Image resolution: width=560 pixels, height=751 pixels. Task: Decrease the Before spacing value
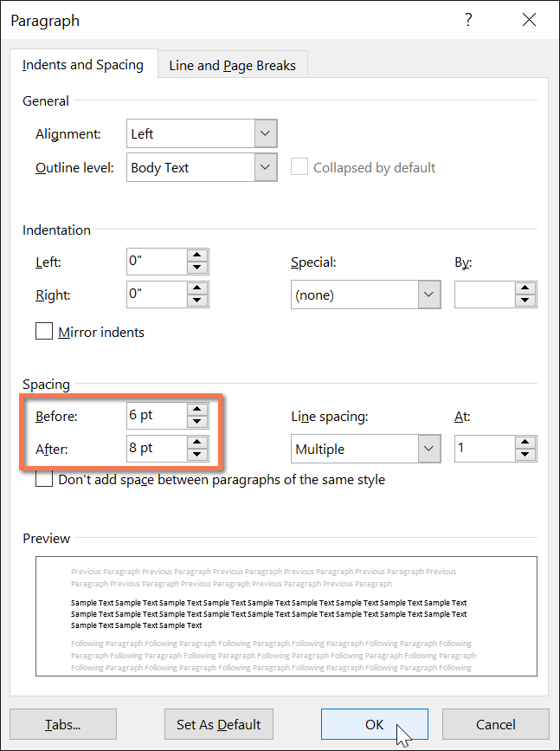click(197, 422)
